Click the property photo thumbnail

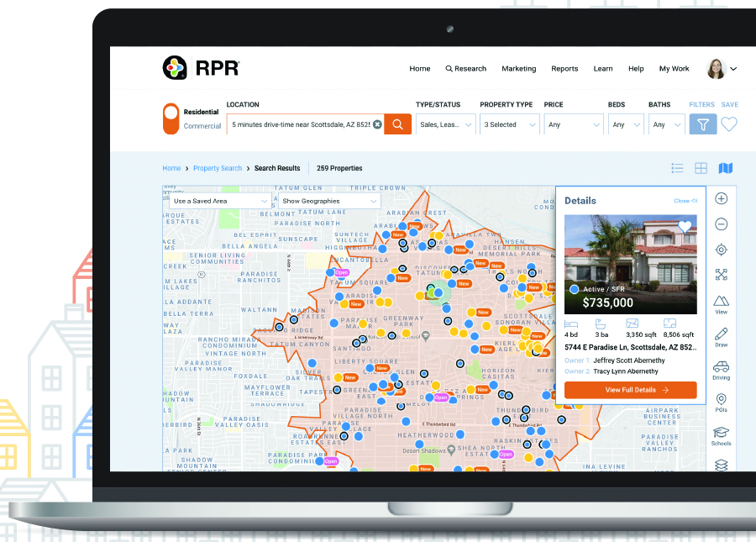pos(631,264)
